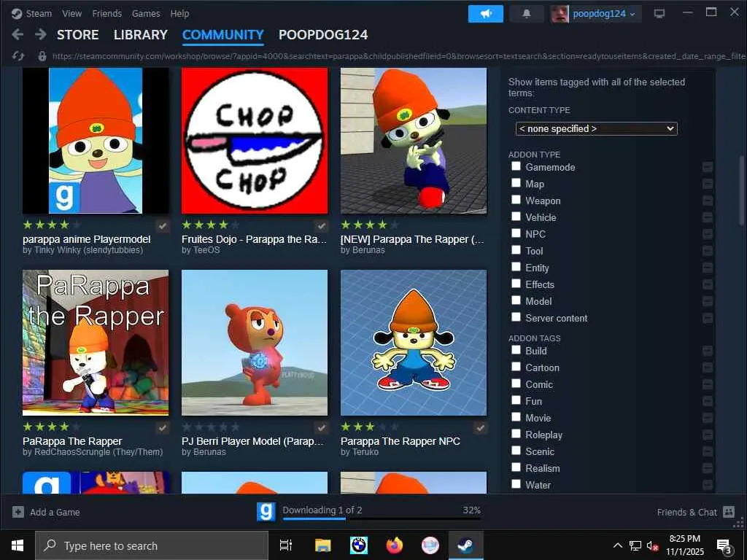Open Fruites Dojo - Parappa the Ra... title
Viewport: 747px width, 560px height.
click(255, 239)
